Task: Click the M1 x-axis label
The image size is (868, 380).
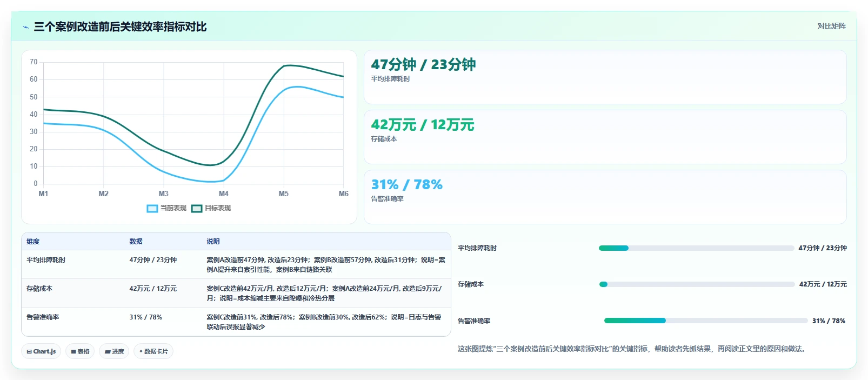Action: tap(43, 194)
